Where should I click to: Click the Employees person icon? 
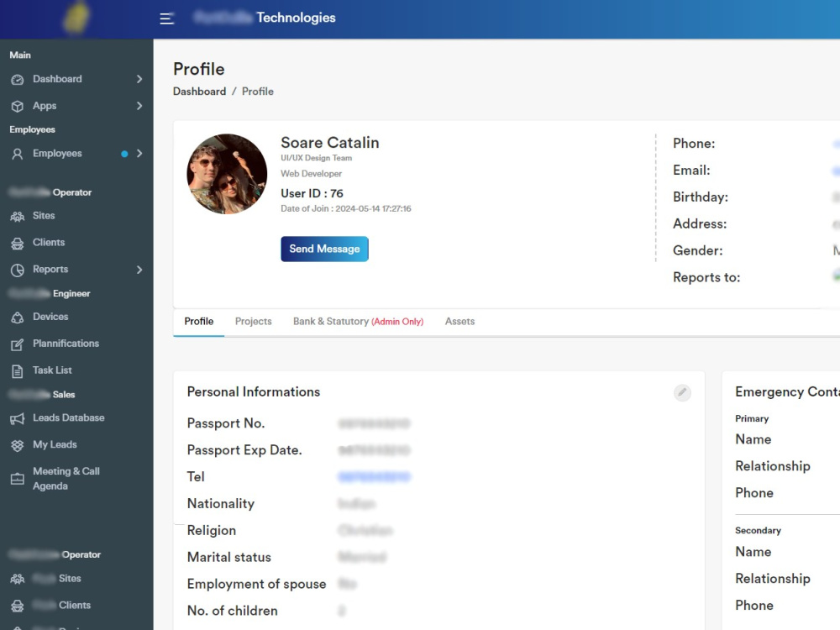17,155
